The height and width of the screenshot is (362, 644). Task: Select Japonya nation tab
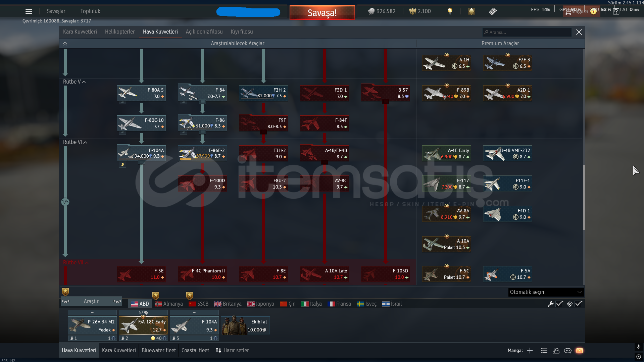(261, 304)
